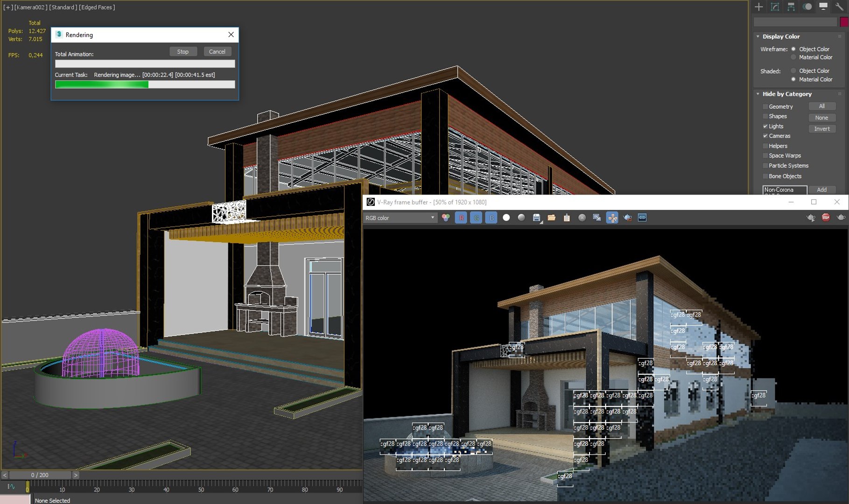This screenshot has width=849, height=504.
Task: Toggle red channel in V-Ray frame buffer
Action: click(461, 217)
